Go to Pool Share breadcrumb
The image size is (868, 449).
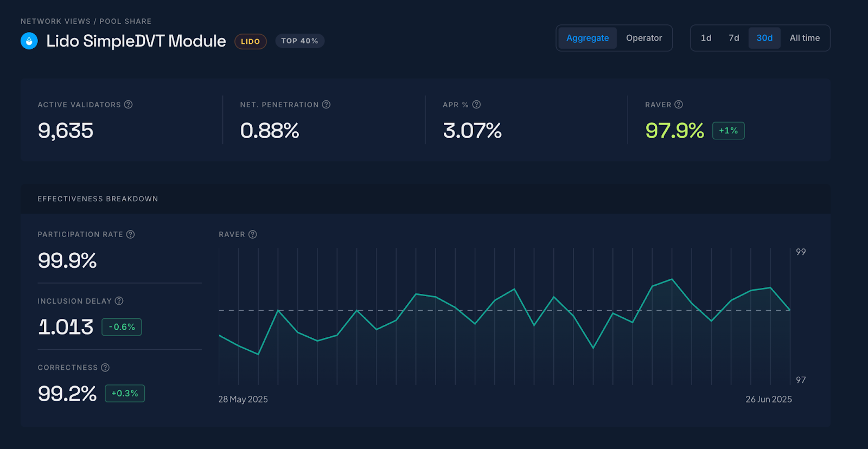[x=125, y=21]
